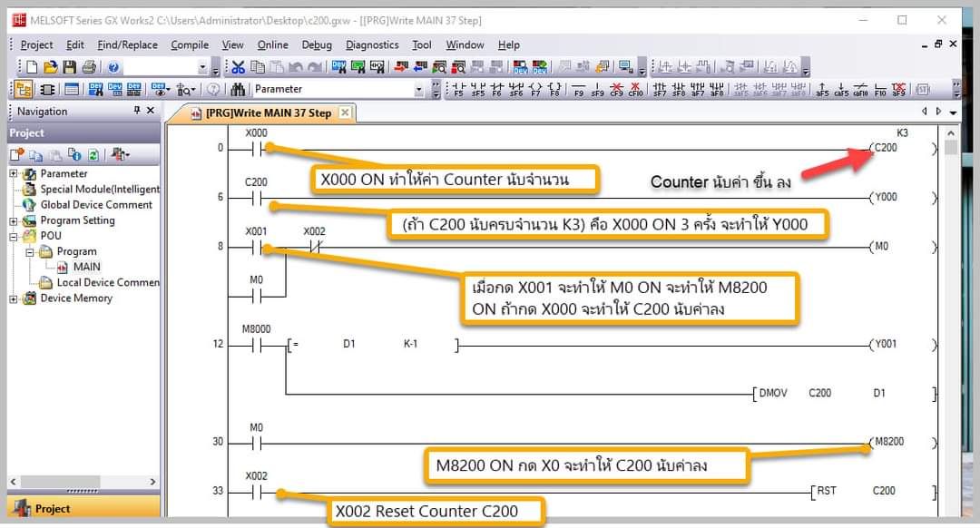The height and width of the screenshot is (528, 980).
Task: Click the Write to PLC icon
Action: (x=401, y=67)
